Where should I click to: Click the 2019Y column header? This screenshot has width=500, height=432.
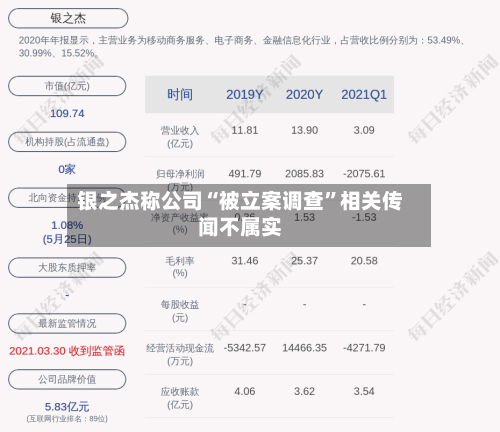[x=245, y=95]
